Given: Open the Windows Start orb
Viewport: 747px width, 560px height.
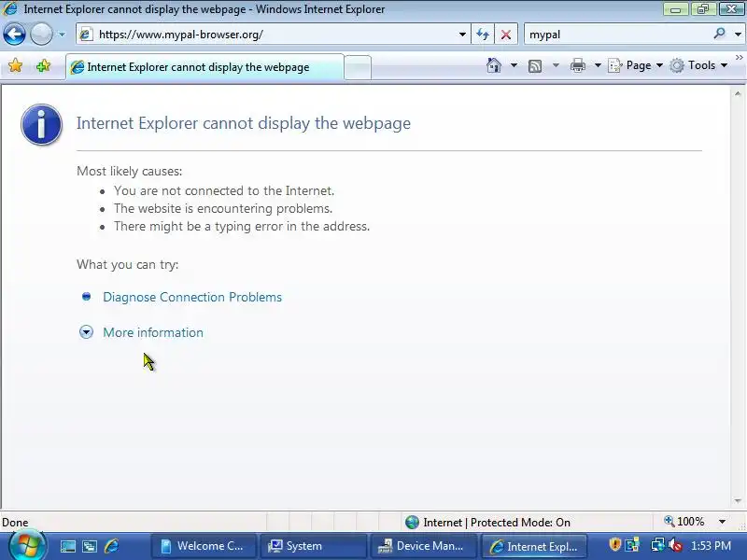Looking at the screenshot, I should click(27, 546).
